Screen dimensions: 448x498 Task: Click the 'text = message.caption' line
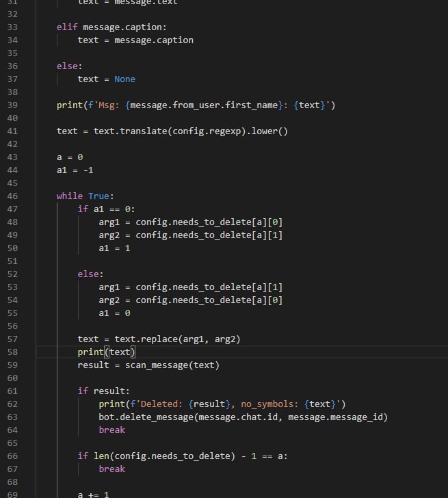135,40
